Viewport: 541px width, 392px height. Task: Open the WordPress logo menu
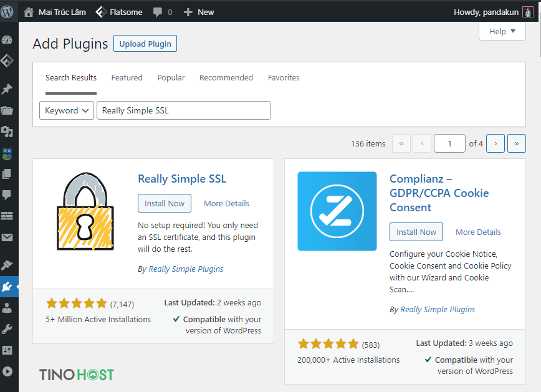tap(7, 12)
